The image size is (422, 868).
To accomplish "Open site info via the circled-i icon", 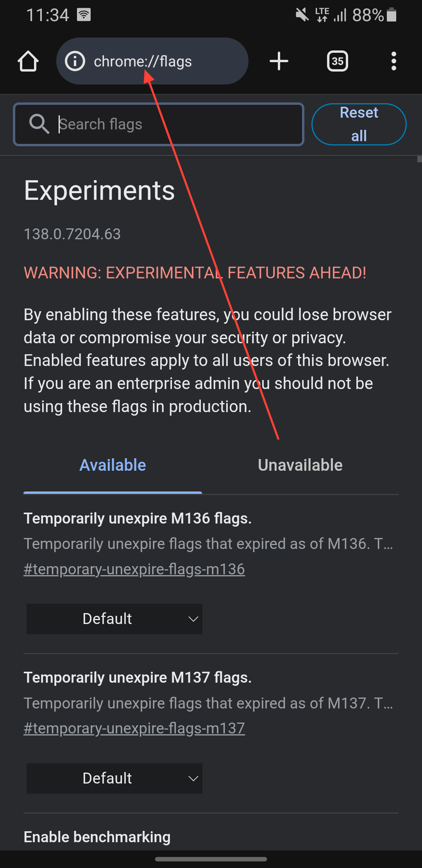I will click(75, 61).
